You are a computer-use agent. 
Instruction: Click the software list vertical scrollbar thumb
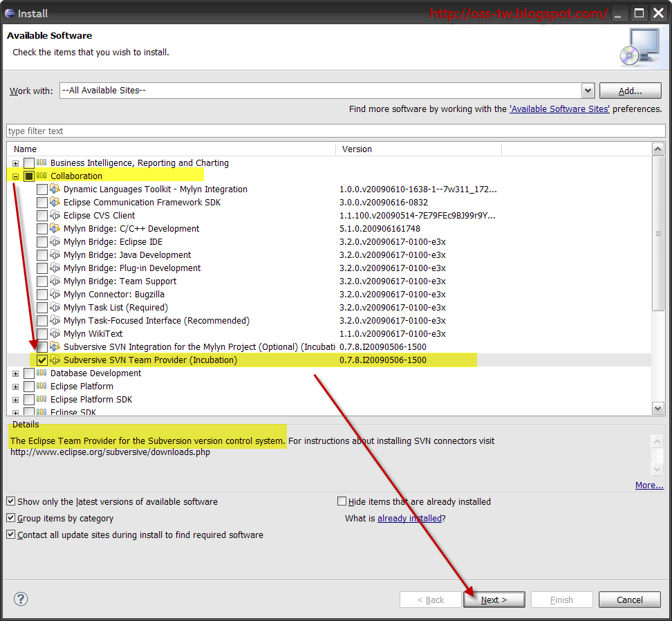[x=658, y=233]
